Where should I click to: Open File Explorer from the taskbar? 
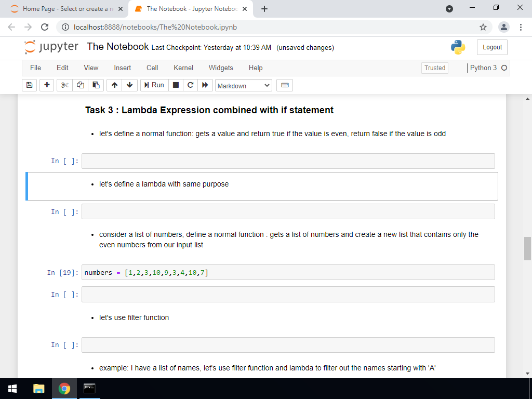[x=38, y=389]
